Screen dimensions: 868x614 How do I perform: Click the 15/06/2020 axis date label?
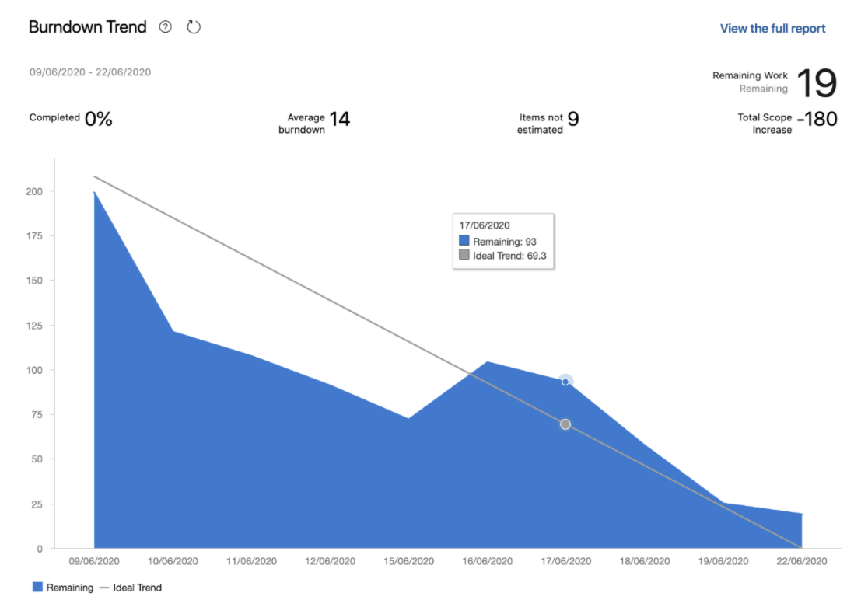click(408, 561)
